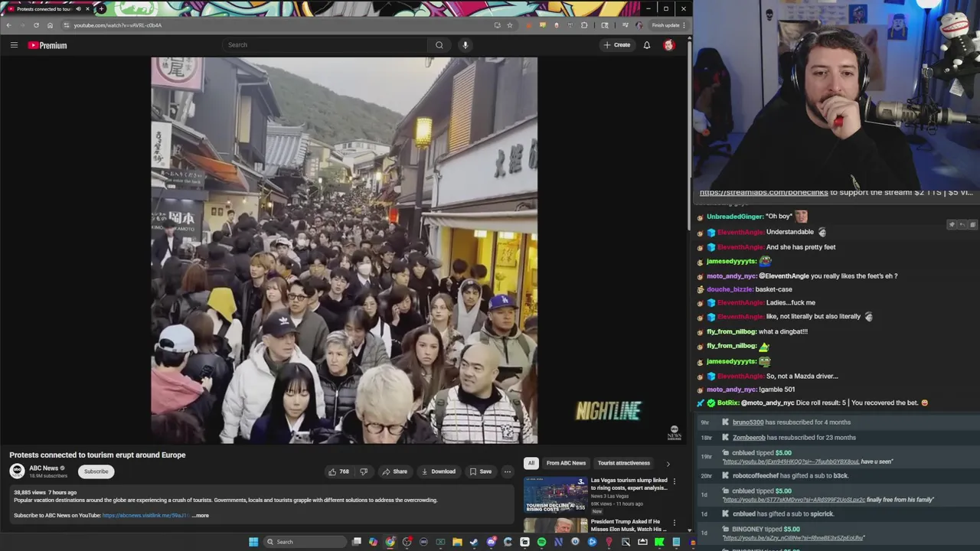Open YouTube notifications bell
Image resolution: width=980 pixels, height=551 pixels.
[647, 45]
